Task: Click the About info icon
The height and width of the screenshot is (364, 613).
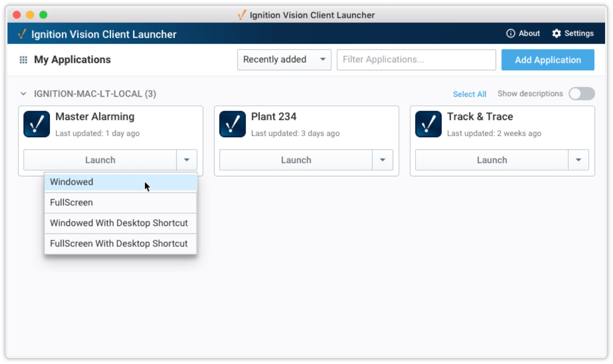Action: [511, 33]
